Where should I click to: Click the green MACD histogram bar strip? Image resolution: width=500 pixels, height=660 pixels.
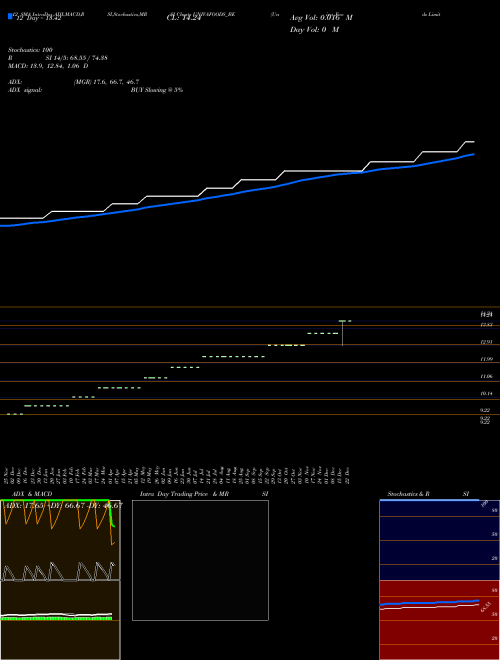[56, 618]
